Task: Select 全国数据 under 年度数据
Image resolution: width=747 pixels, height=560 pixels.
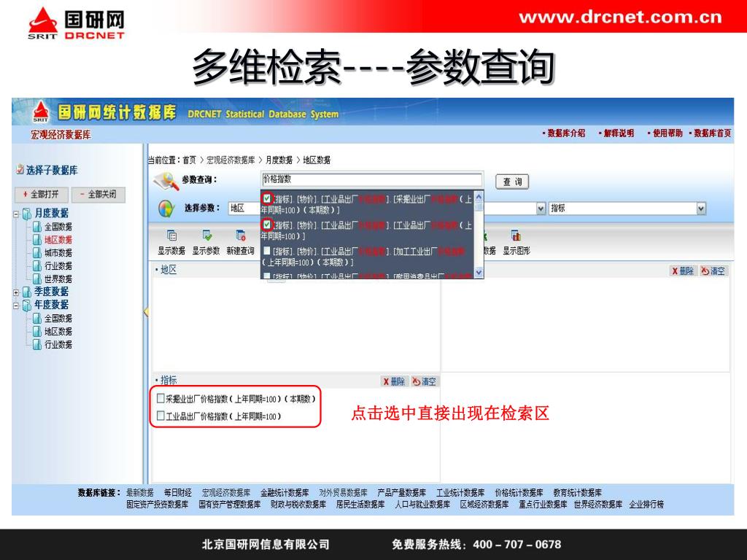Action: coord(58,319)
